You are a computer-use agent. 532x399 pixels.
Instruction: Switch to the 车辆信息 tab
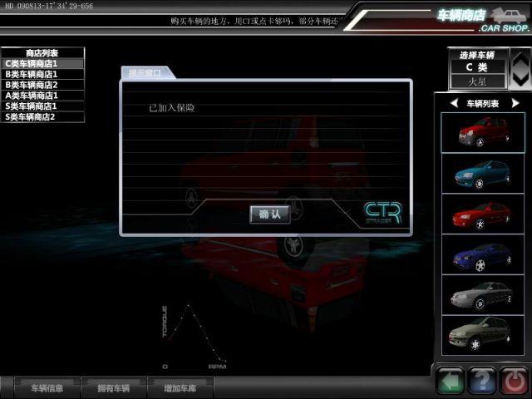(47, 387)
